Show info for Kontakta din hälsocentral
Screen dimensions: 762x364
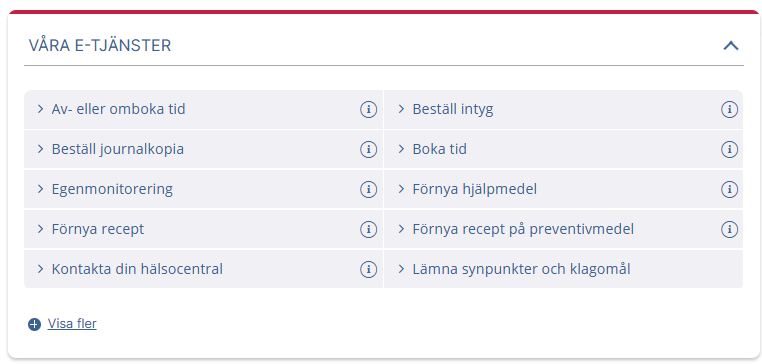[x=368, y=269]
